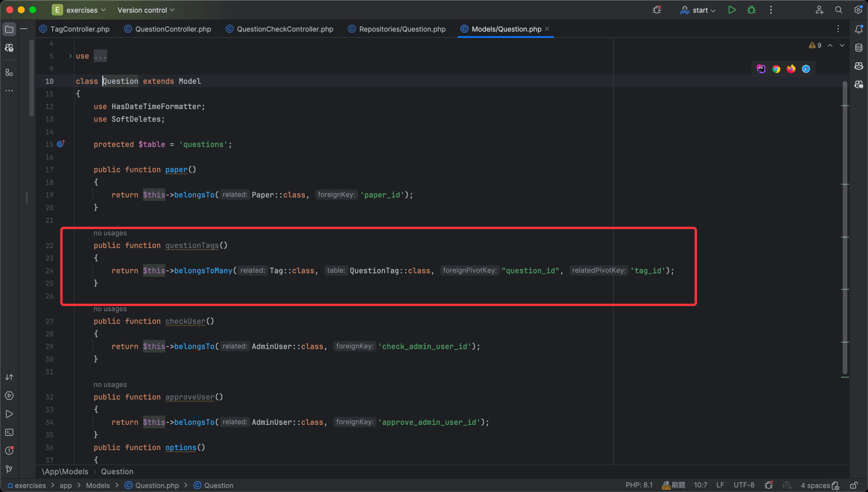The width and height of the screenshot is (868, 492).
Task: Jump to previous highlighted error arrow
Action: [830, 45]
